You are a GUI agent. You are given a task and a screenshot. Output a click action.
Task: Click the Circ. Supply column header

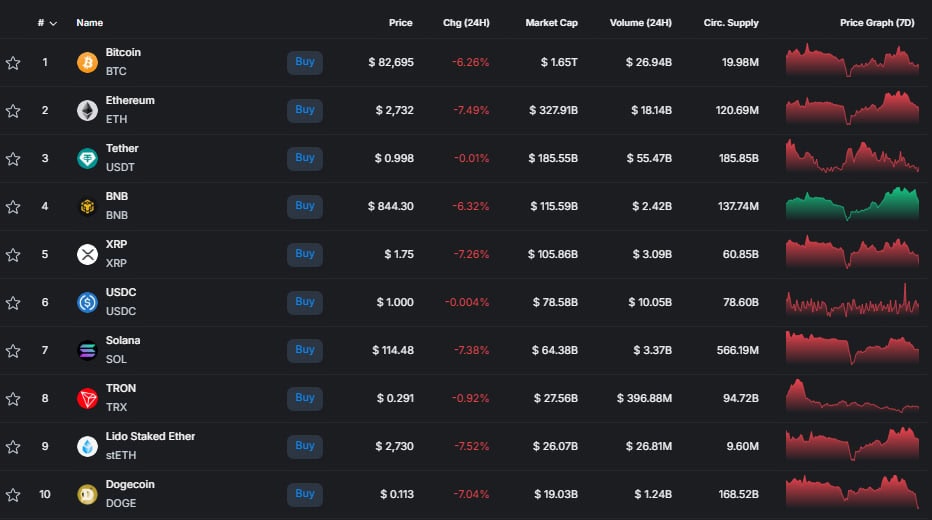click(x=729, y=23)
